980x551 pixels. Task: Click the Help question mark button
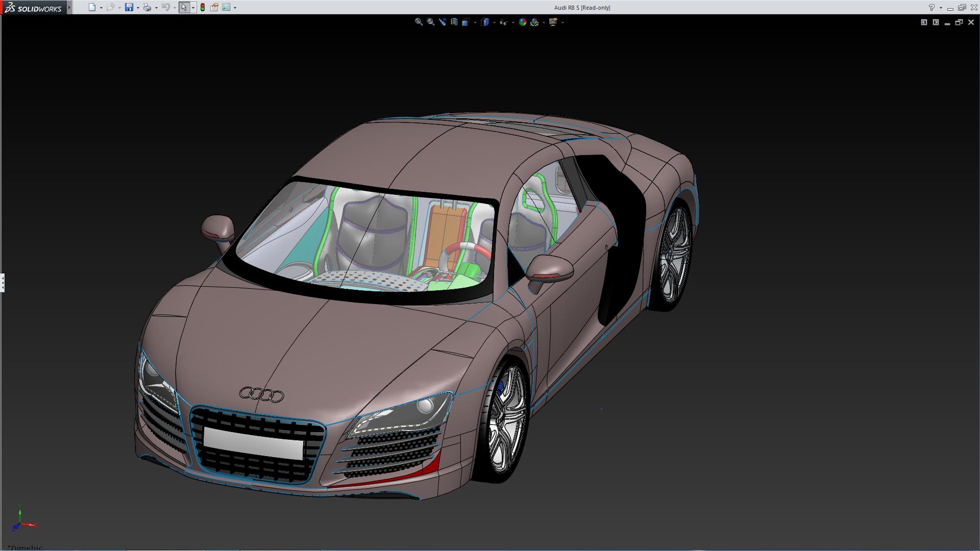932,7
